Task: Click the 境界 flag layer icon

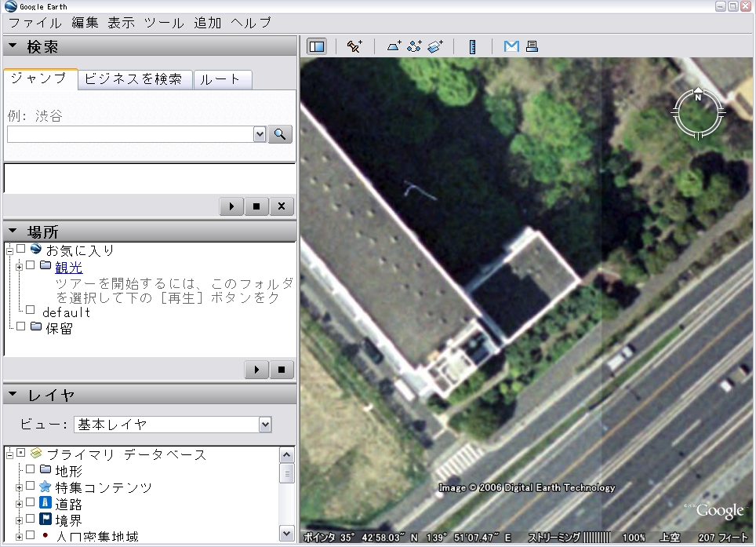Action: [45, 519]
